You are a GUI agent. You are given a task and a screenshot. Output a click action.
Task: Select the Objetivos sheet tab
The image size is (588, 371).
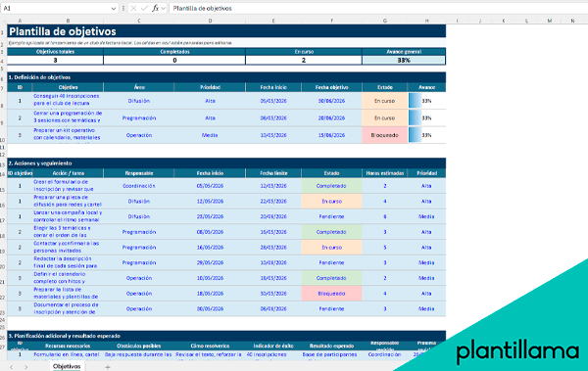click(67, 366)
